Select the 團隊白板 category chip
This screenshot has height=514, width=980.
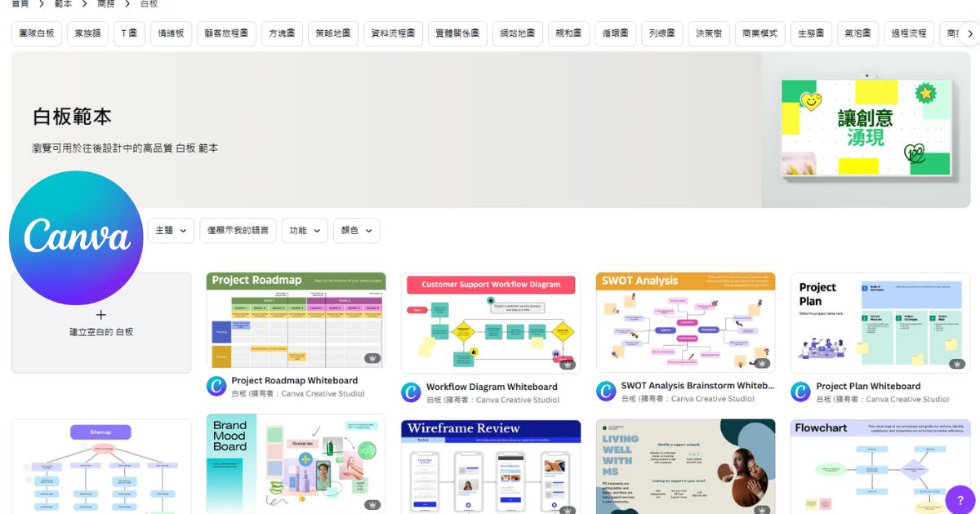(x=37, y=34)
